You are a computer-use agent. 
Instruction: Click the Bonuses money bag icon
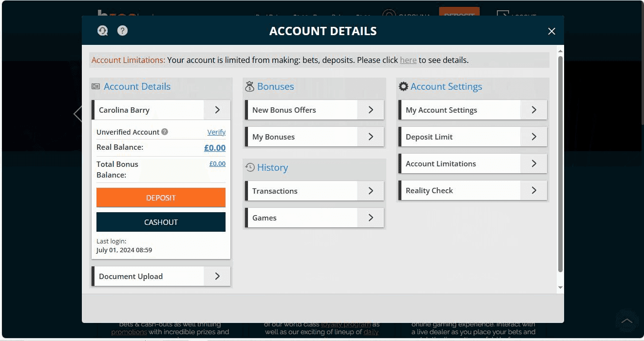(x=249, y=86)
